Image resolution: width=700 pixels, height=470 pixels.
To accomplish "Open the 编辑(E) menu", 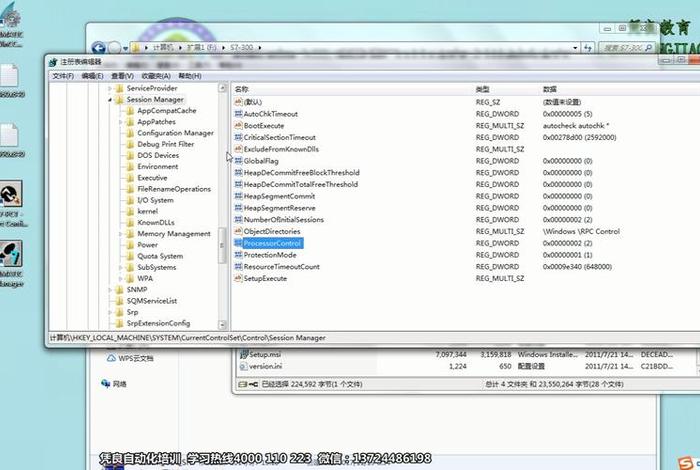I will 92,76.
